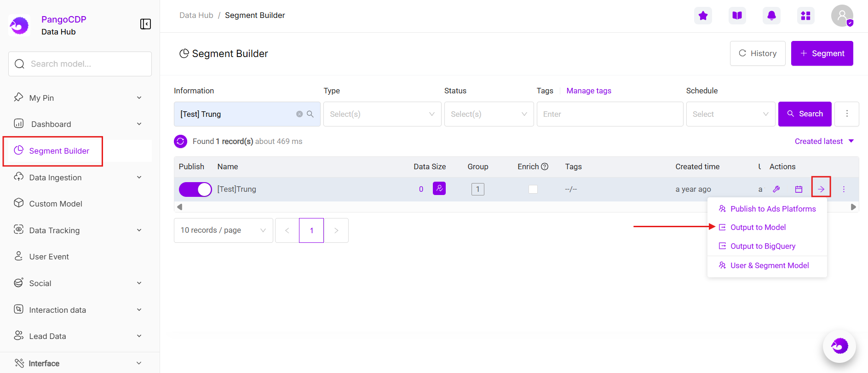This screenshot has width=868, height=373.
Task: Click the Search model input
Action: (80, 64)
